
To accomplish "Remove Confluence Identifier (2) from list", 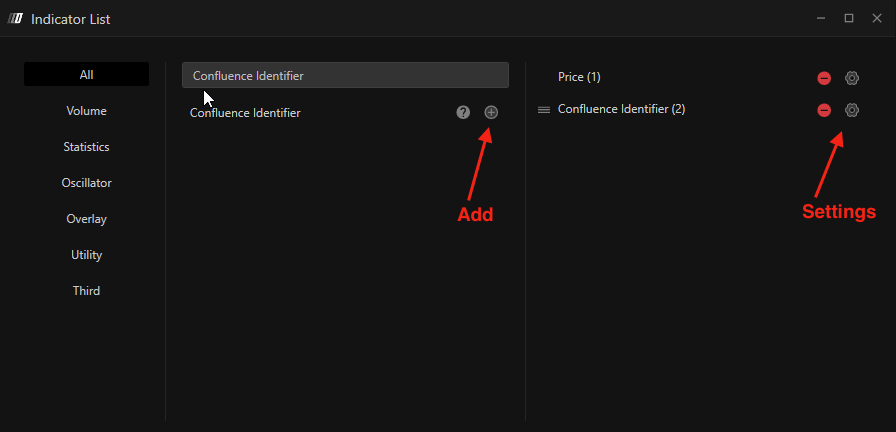I will click(x=824, y=110).
